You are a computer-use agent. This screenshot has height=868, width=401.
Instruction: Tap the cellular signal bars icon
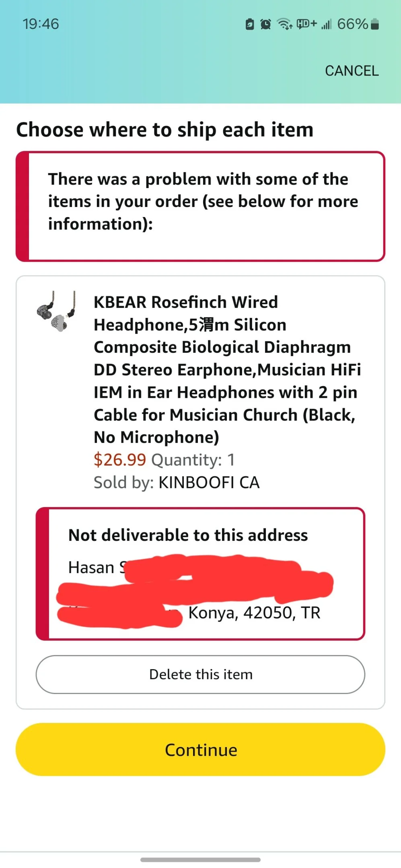point(326,25)
